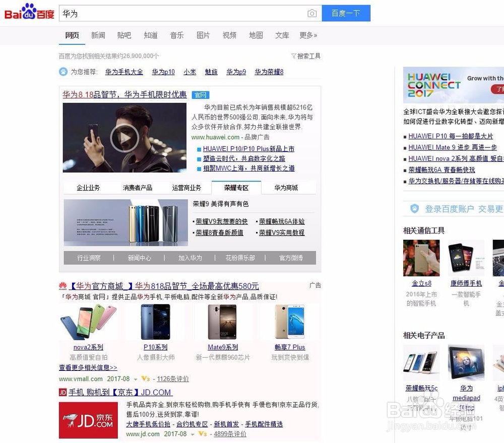
Task: Click the 畅享7 Plus phone thumbnail
Action: pos(290,322)
